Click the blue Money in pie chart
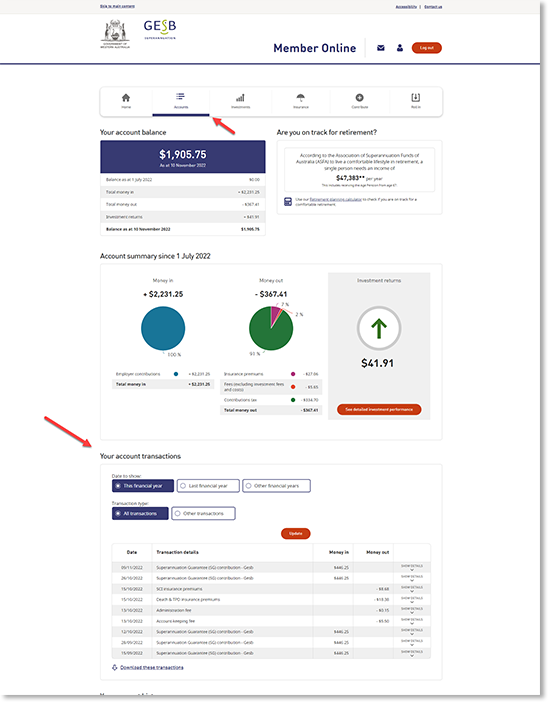 coord(164,329)
